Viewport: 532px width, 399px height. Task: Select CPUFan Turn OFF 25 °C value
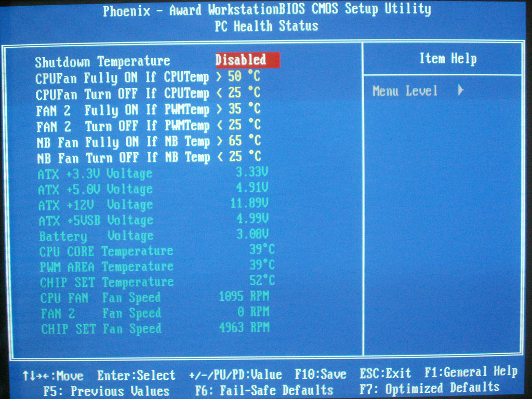click(x=244, y=93)
